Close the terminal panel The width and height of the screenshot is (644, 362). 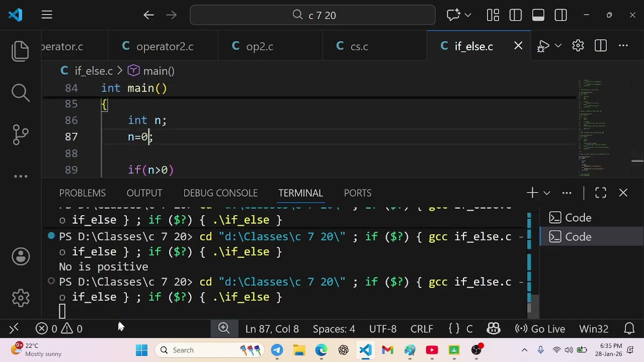coord(623,193)
